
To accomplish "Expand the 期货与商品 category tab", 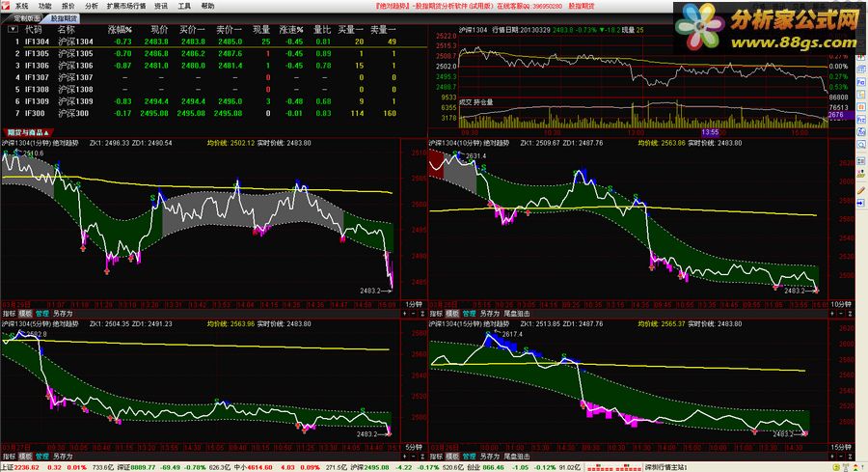I will point(28,132).
